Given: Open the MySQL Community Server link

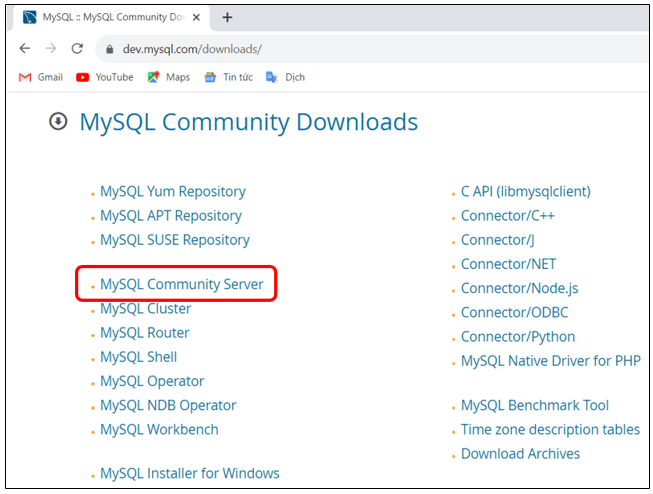Looking at the screenshot, I should 182,285.
